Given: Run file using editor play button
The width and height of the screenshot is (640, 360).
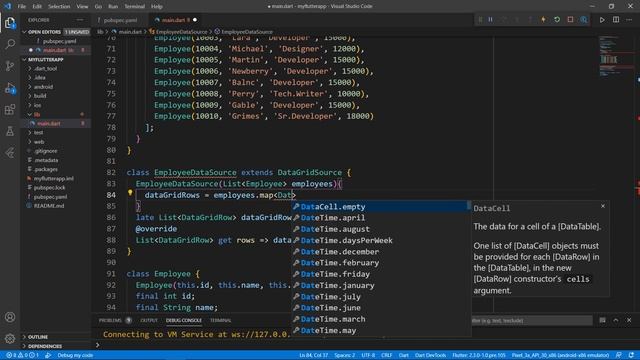Looking at the screenshot, I should (602, 20).
